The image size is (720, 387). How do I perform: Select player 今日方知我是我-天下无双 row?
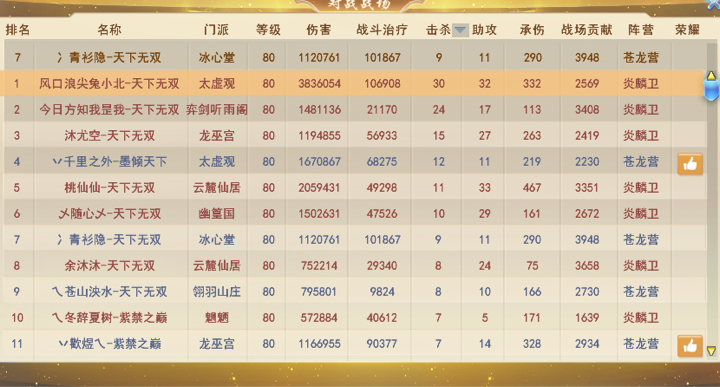pos(354,110)
